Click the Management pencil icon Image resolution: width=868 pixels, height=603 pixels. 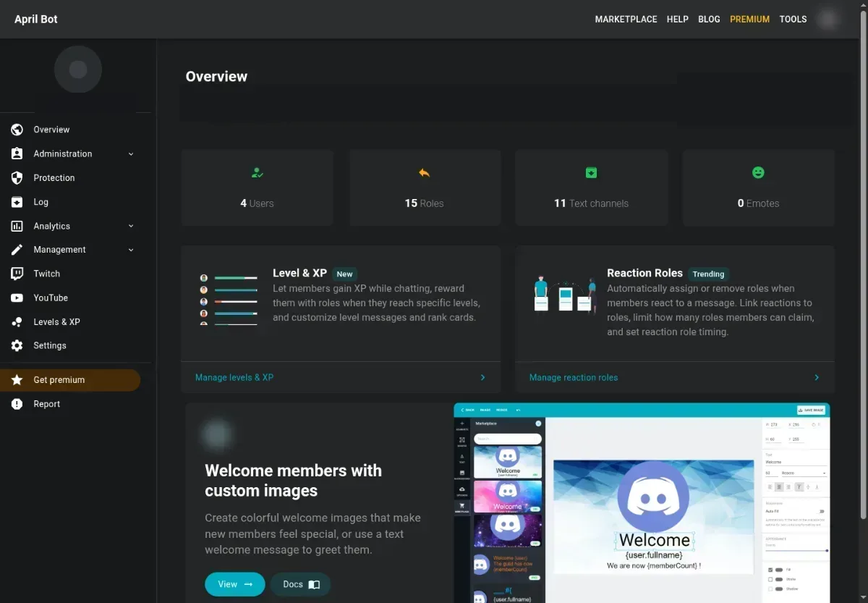coord(17,250)
